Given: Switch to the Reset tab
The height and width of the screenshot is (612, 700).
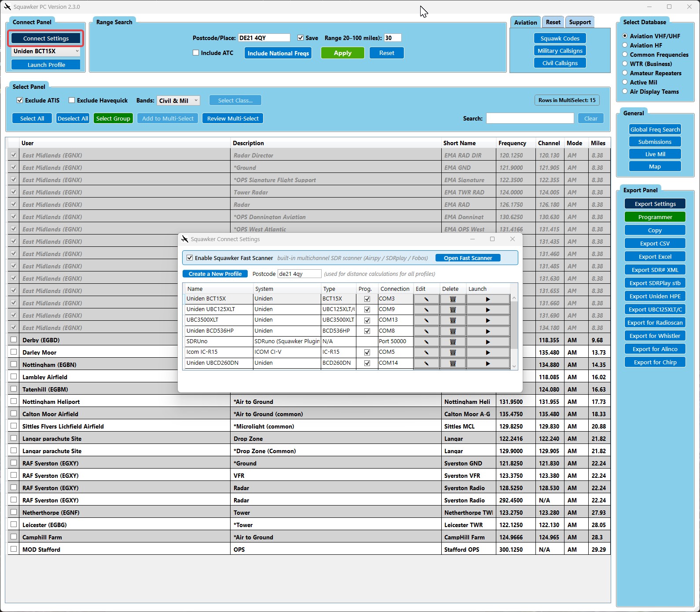Looking at the screenshot, I should [553, 22].
